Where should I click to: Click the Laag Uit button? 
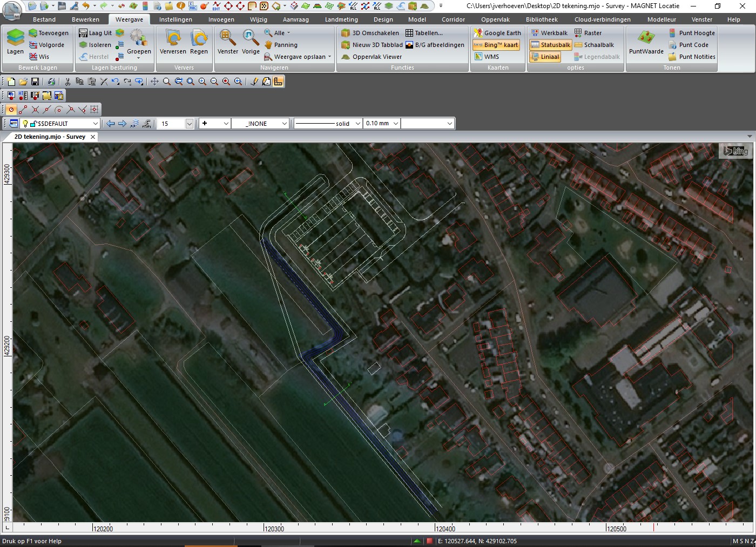(95, 33)
